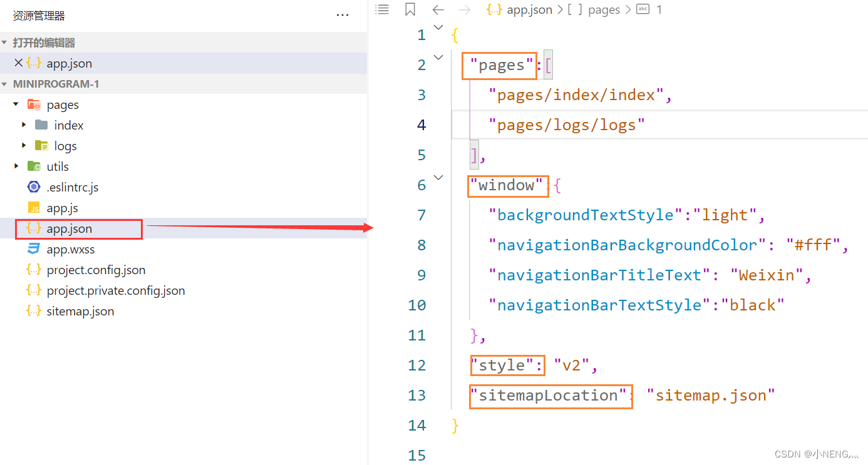Click the "navigationBarTextStyle" key
868x465 pixels.
(599, 305)
